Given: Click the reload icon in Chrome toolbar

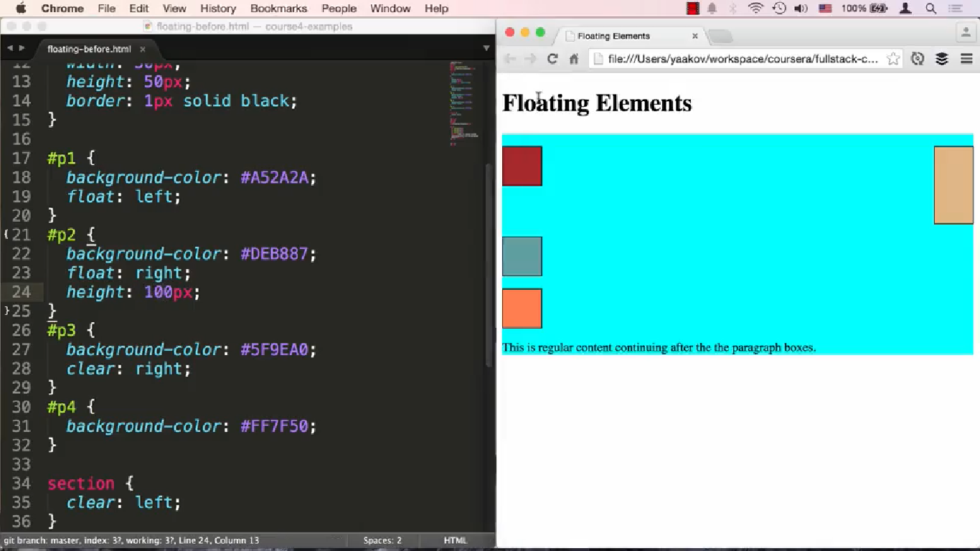Looking at the screenshot, I should [x=552, y=59].
